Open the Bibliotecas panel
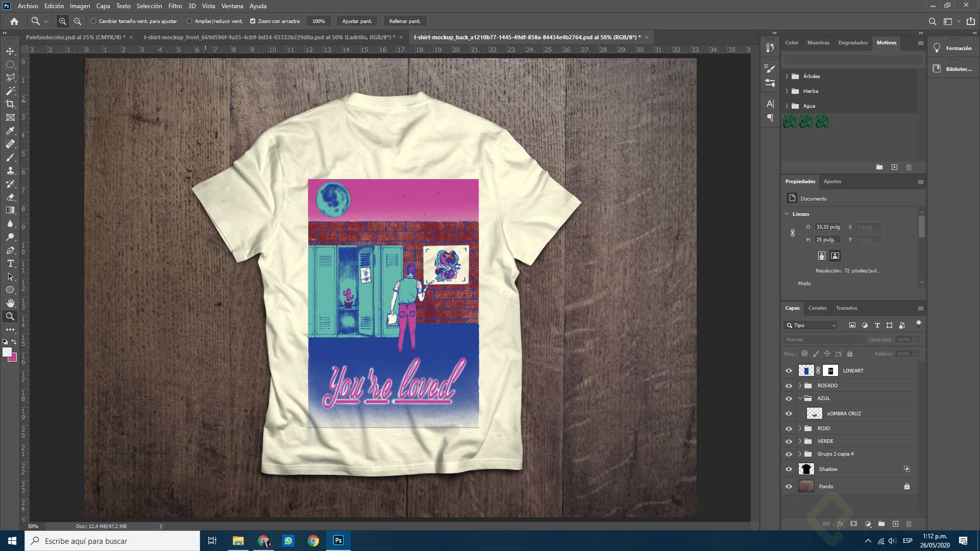 (x=953, y=69)
